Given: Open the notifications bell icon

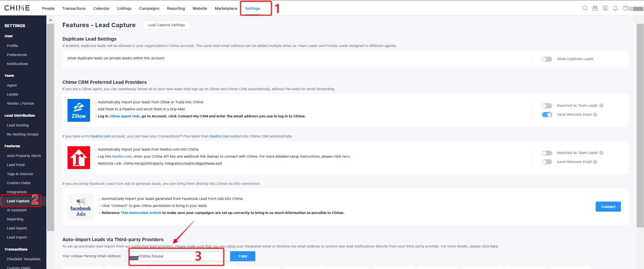Looking at the screenshot, I should [615, 8].
